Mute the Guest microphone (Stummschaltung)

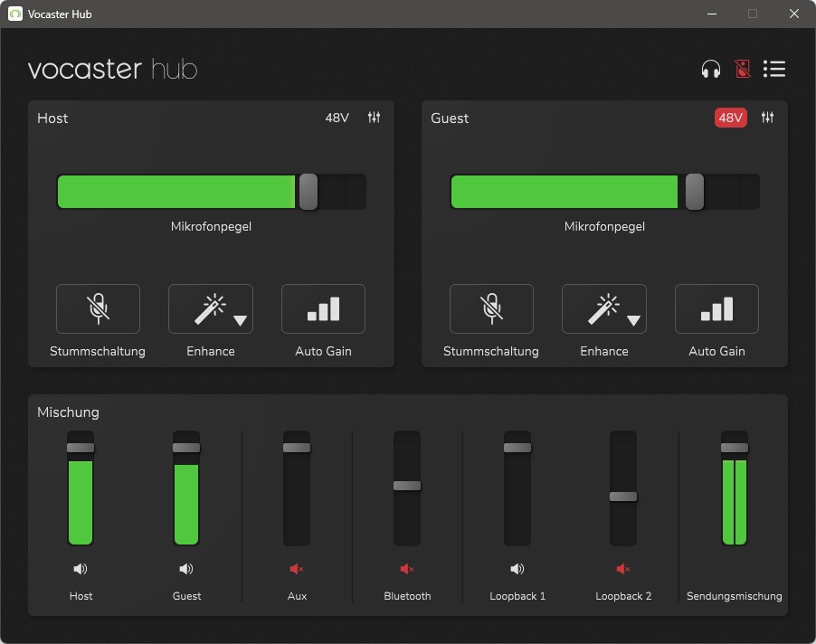point(491,308)
